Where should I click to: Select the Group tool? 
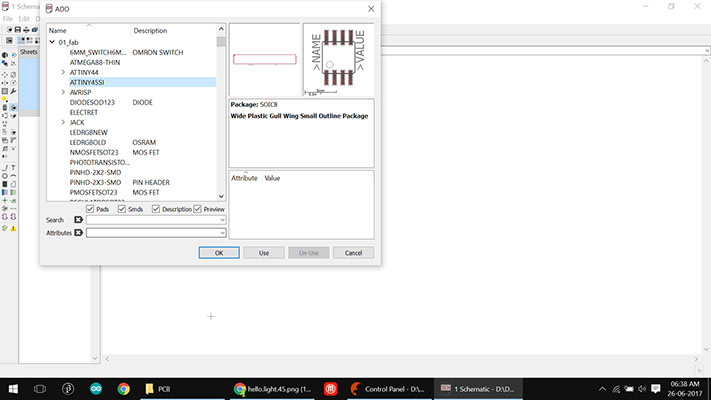[x=5, y=91]
